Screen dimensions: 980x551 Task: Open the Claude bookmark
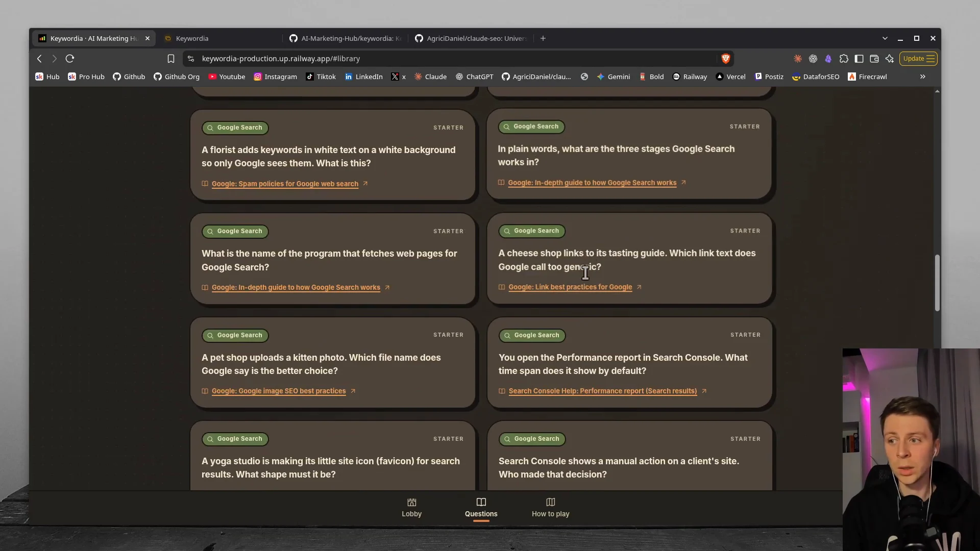pyautogui.click(x=430, y=77)
